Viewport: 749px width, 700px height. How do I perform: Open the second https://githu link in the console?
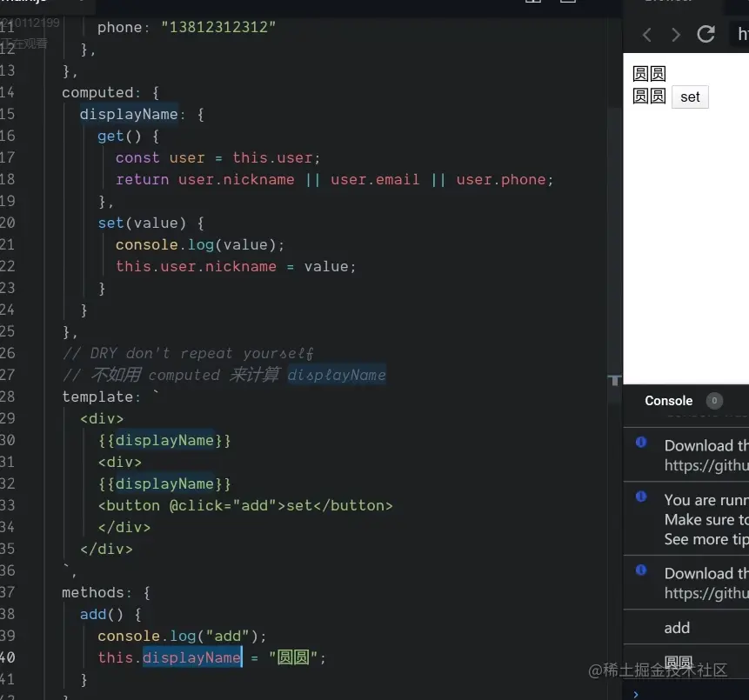[706, 593]
